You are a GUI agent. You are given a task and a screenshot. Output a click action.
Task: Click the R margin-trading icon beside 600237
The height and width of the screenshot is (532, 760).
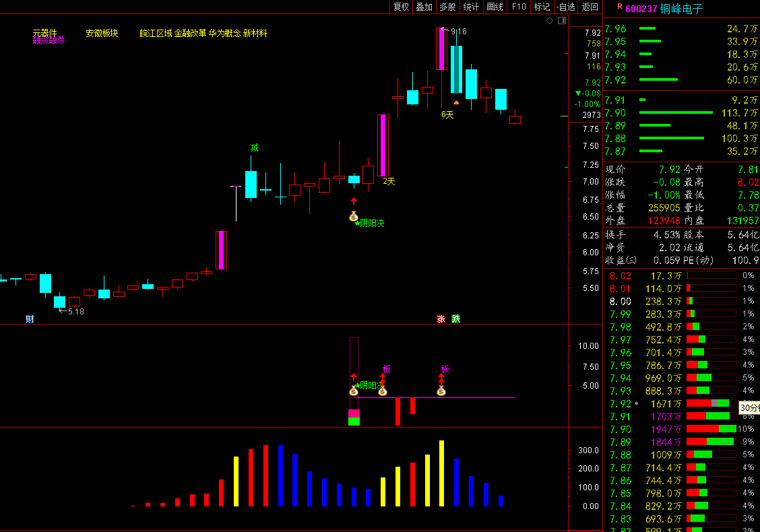pos(619,6)
